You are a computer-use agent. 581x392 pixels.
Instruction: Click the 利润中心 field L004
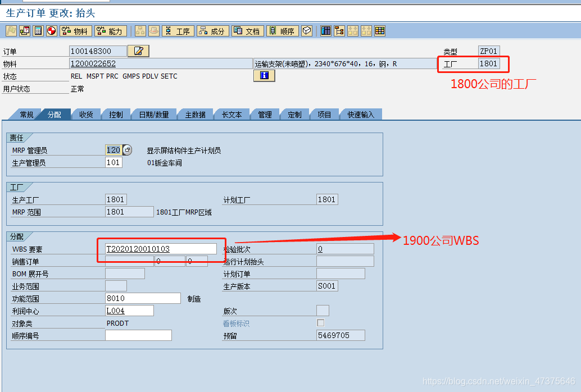pos(129,311)
